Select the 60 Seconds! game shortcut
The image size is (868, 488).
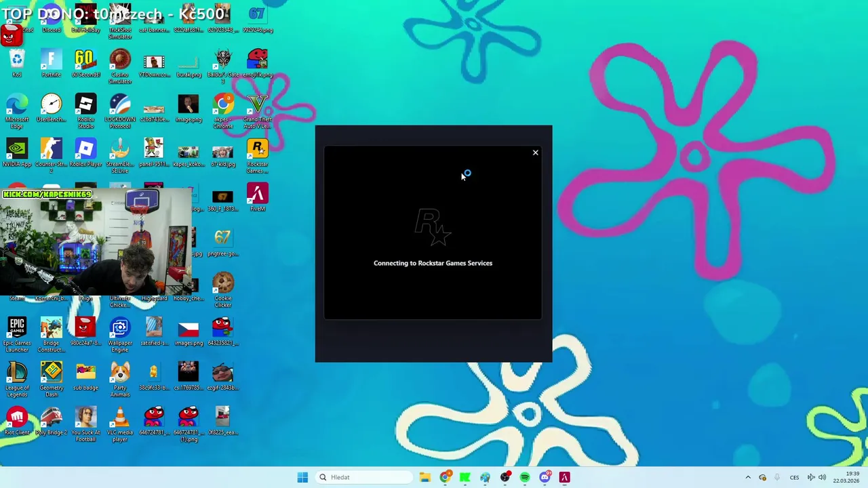[x=85, y=63]
